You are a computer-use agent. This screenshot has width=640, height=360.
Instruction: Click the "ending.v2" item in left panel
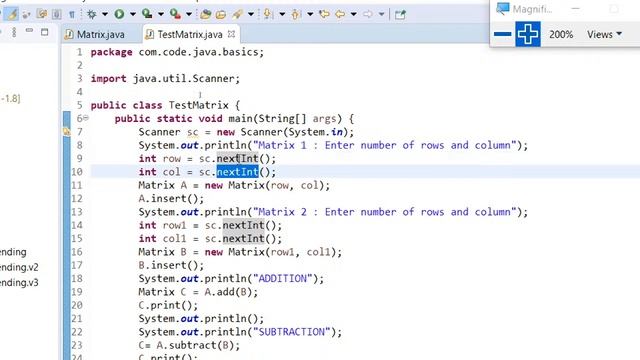19,267
